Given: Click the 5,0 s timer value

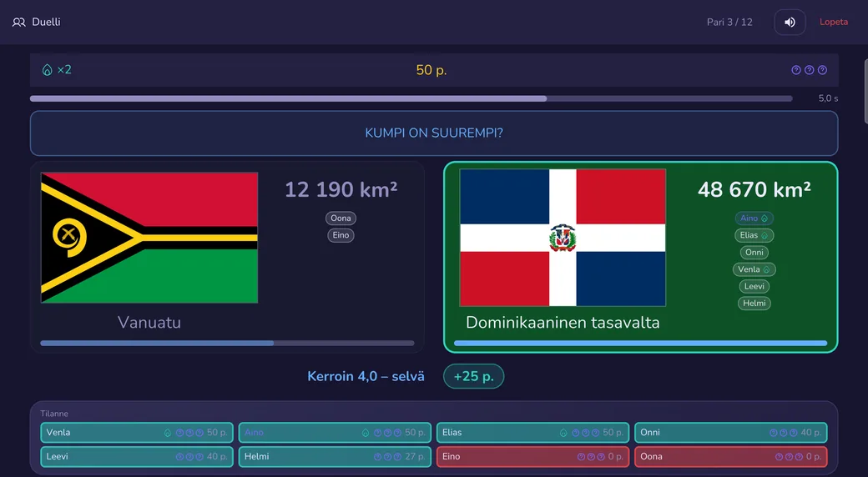Looking at the screenshot, I should [828, 98].
